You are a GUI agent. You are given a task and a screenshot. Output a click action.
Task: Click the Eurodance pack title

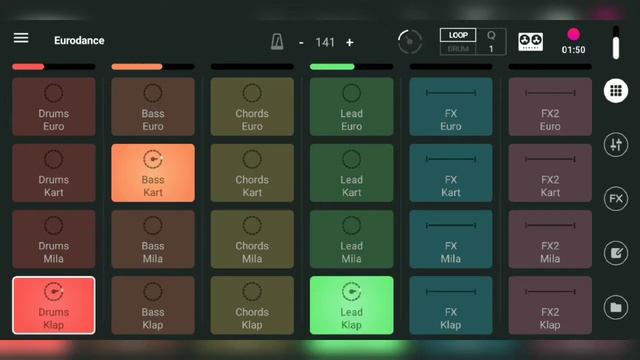(x=79, y=40)
